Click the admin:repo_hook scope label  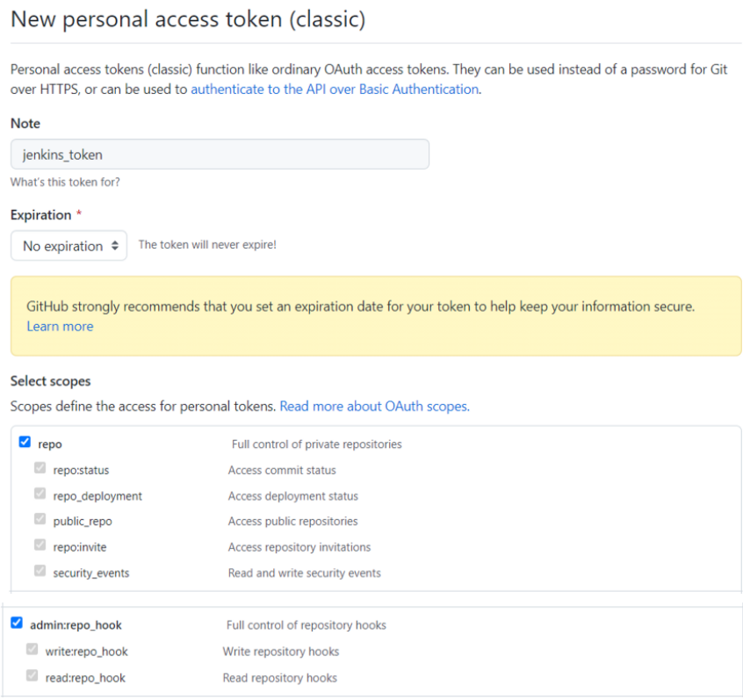coord(76,625)
